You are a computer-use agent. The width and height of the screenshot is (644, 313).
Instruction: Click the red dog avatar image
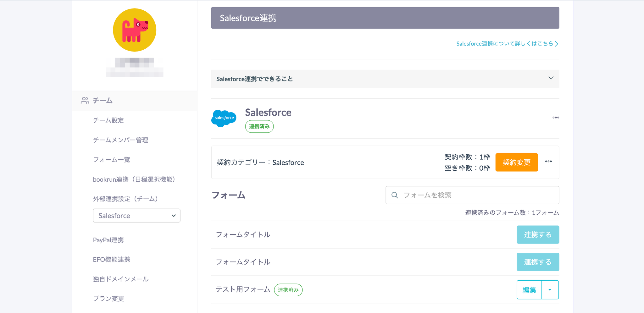click(x=135, y=30)
